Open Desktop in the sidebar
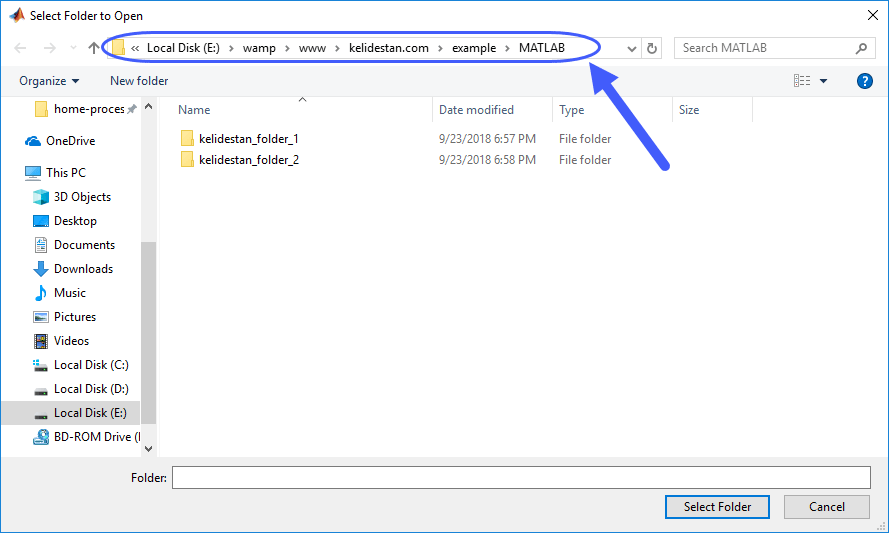Screen dimensions: 889x533 (x=75, y=221)
